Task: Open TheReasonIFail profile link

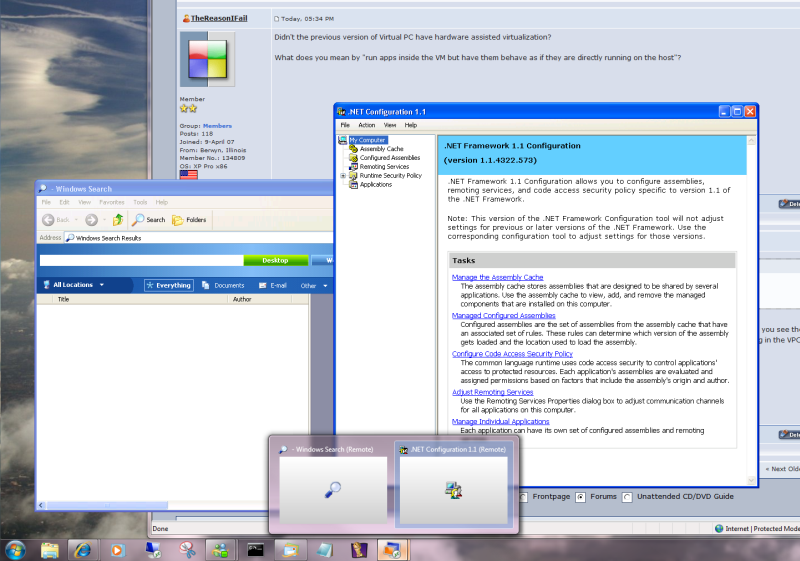Action: [219, 18]
